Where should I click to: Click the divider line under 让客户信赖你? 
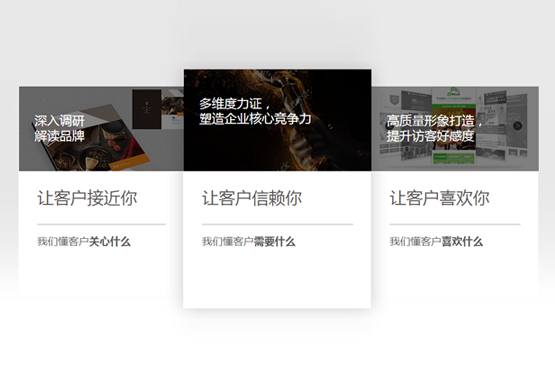point(278,224)
